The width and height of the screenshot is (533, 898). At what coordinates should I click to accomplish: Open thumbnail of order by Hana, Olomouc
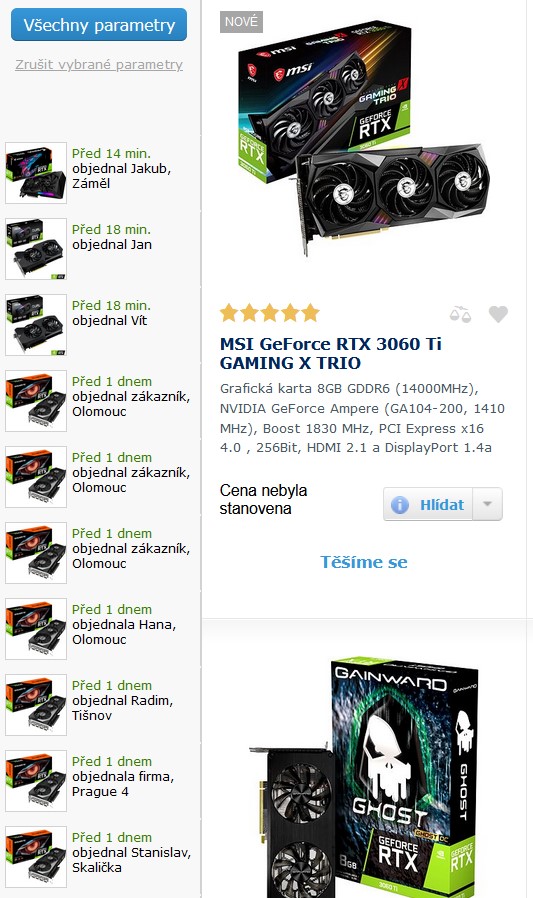(36, 629)
